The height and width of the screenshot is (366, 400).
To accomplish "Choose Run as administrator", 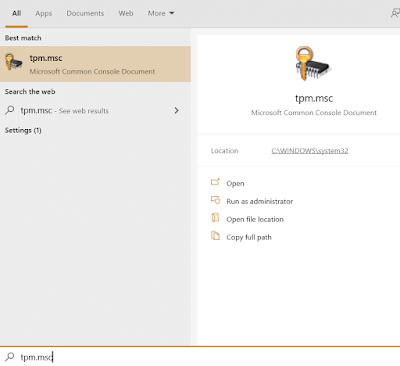I will click(260, 201).
